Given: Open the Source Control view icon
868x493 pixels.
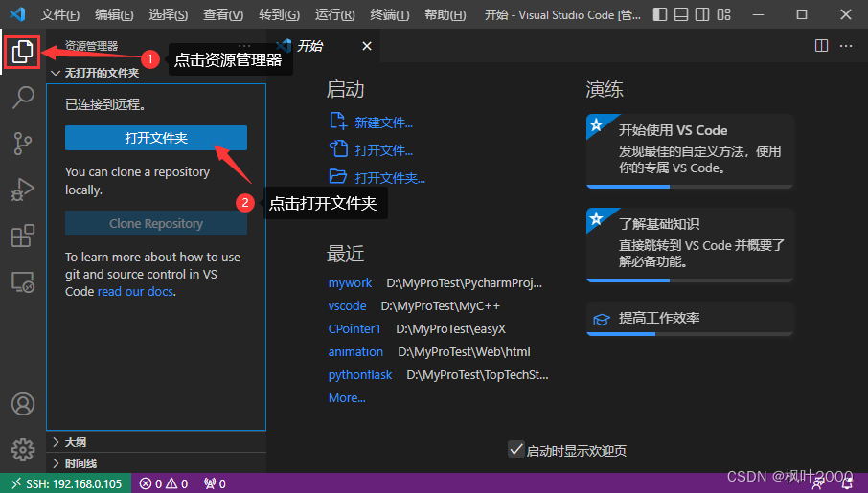Looking at the screenshot, I should [23, 144].
